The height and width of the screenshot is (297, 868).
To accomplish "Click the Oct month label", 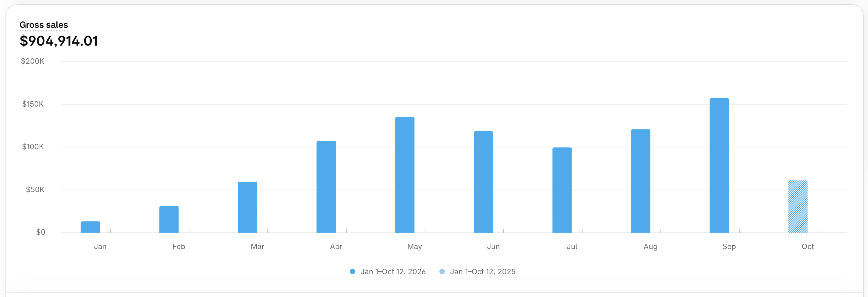I will [808, 246].
